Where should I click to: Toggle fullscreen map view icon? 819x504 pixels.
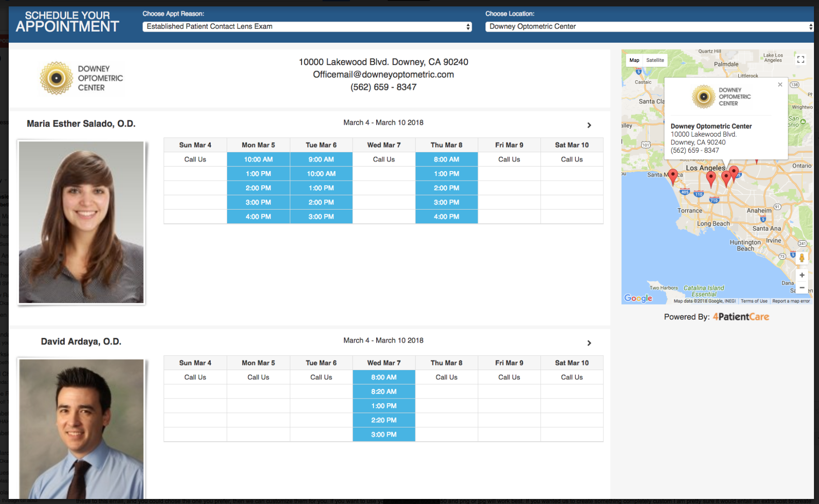[801, 60]
